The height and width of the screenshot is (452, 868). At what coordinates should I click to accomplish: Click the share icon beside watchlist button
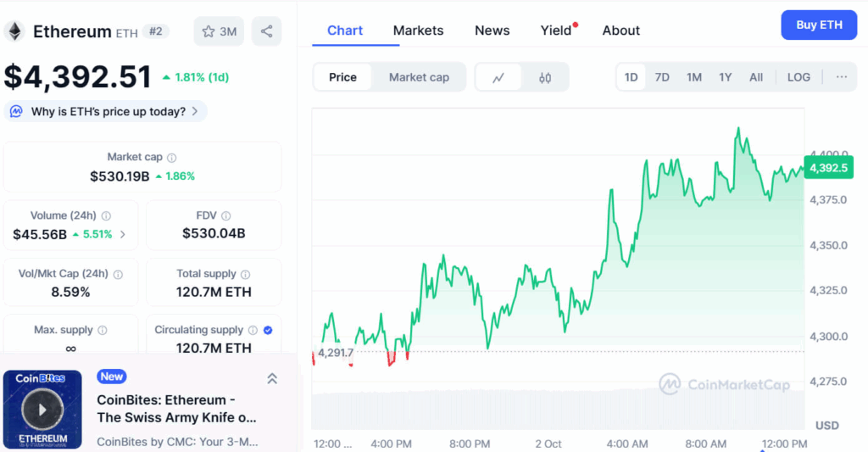266,31
